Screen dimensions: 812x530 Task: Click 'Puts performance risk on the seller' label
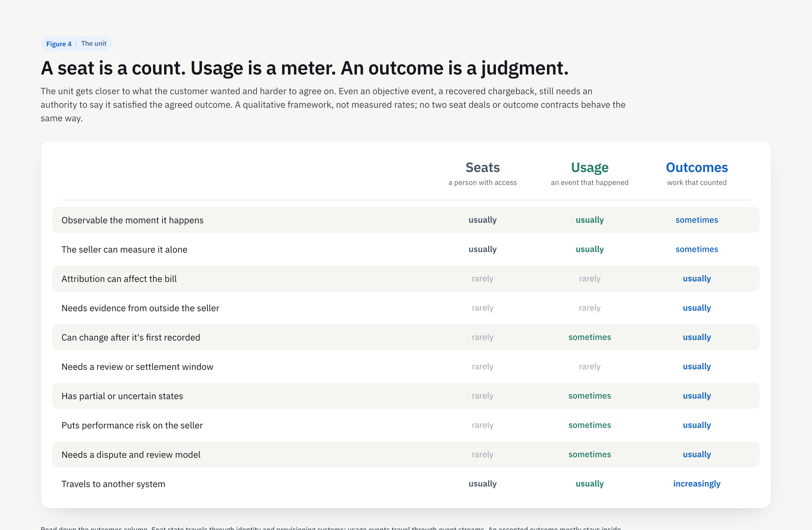(x=132, y=425)
